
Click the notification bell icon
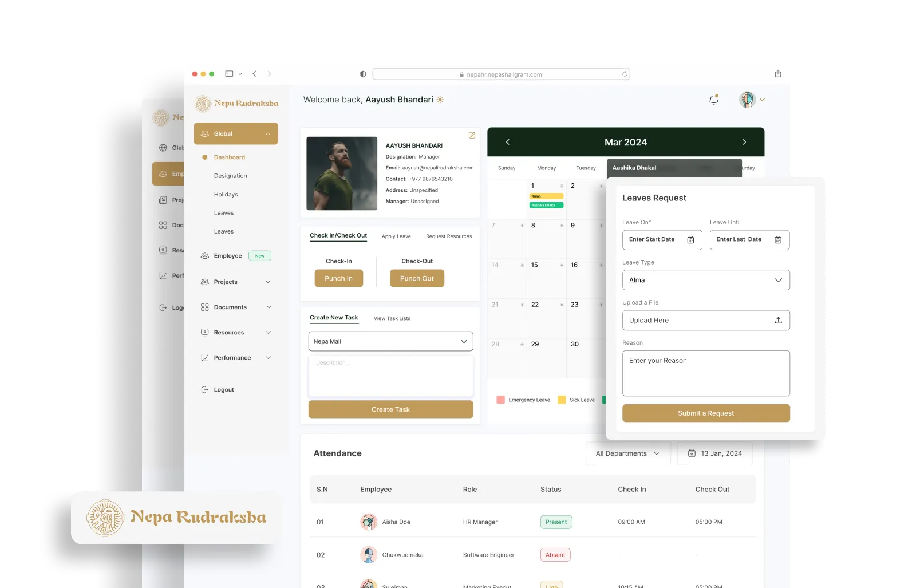pyautogui.click(x=714, y=100)
